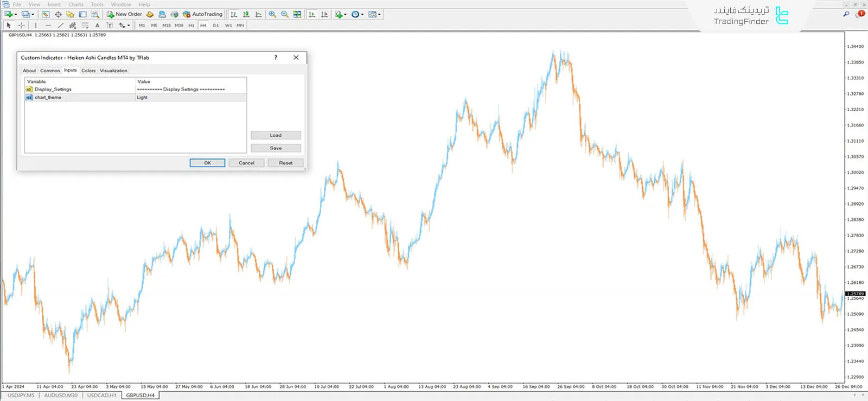Switch the timeframe to D1
Screen dimensions: 868x401
pyautogui.click(x=216, y=26)
